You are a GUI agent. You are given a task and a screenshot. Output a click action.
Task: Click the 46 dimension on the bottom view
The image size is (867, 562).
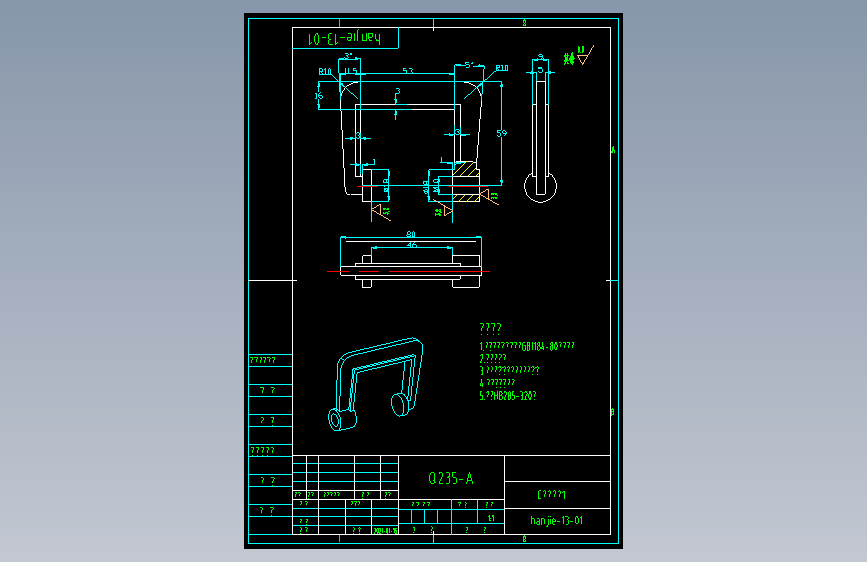(x=412, y=244)
